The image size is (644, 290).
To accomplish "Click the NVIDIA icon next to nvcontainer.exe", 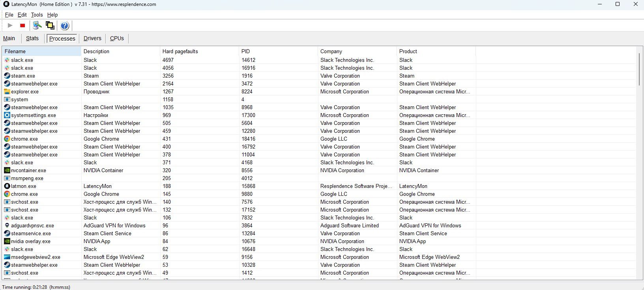I will pyautogui.click(x=7, y=170).
